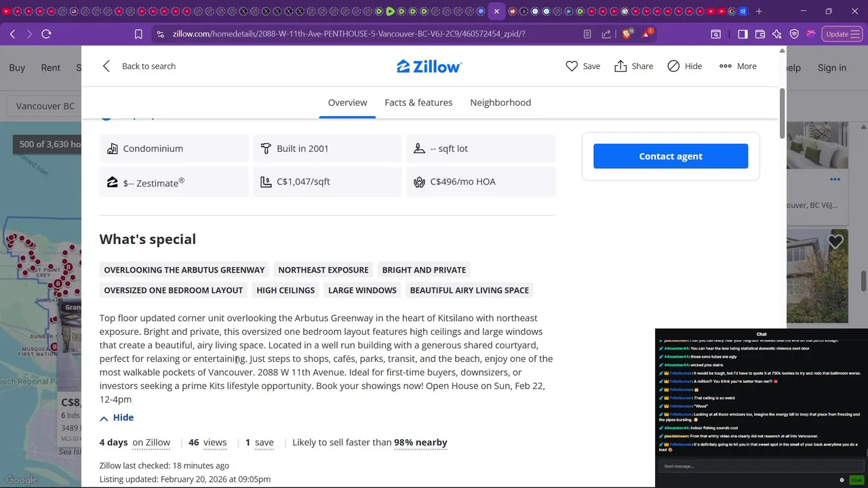Image resolution: width=868 pixels, height=488 pixels.
Task: Open site settings icon beside zillow.com URL
Action: pos(159,34)
